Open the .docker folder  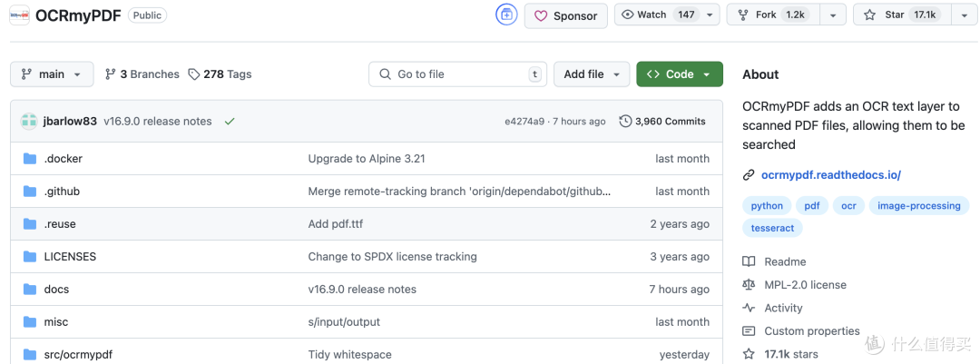pyautogui.click(x=64, y=159)
